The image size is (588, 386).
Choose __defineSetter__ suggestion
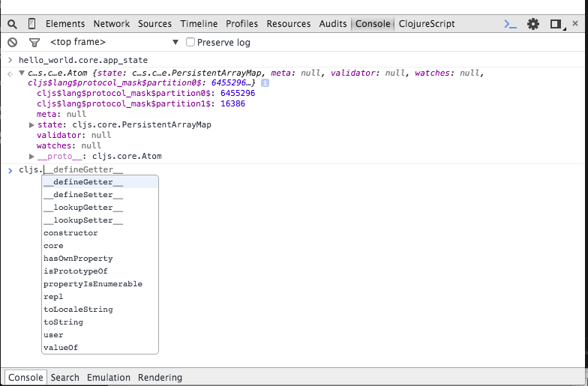[x=100, y=195]
